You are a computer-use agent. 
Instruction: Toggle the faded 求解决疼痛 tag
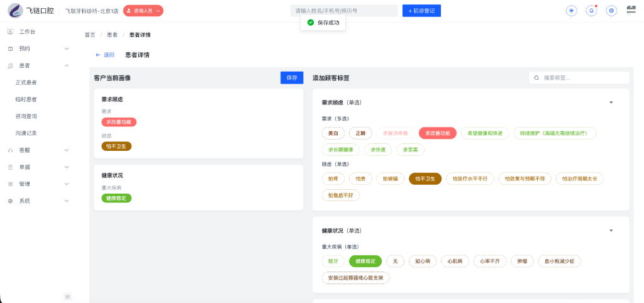pyautogui.click(x=395, y=133)
